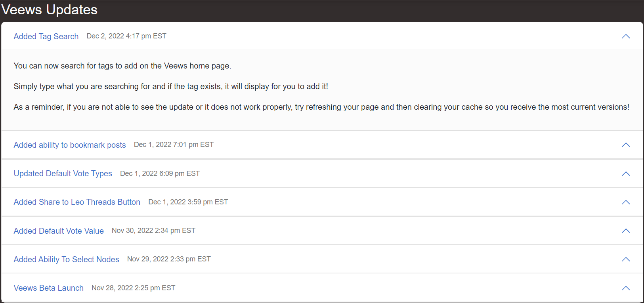Click the Veews Updates page heading
Screen dimensions: 644x303
click(x=50, y=10)
